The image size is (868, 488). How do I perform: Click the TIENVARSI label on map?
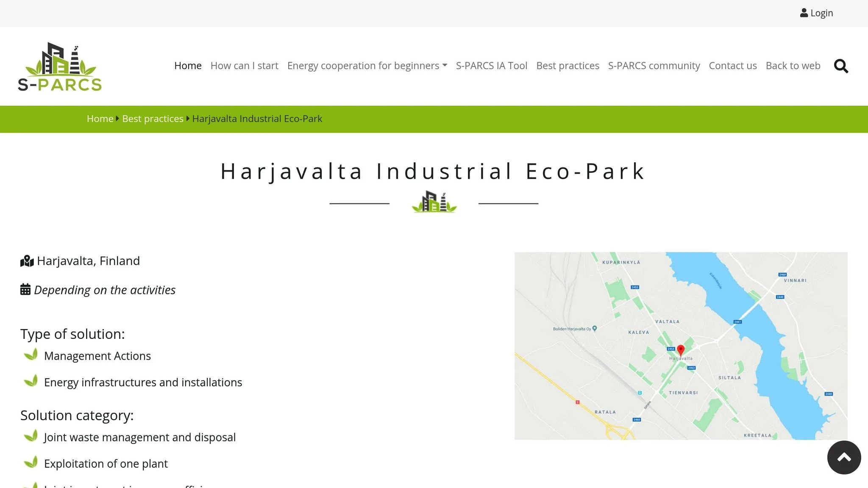(683, 393)
